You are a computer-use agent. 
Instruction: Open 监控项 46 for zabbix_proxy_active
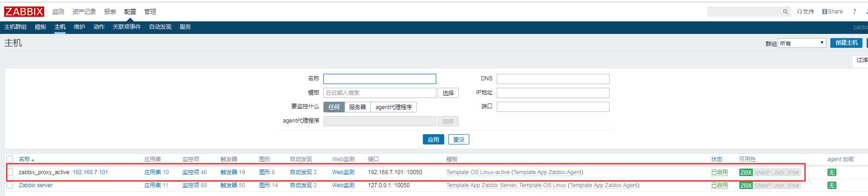[191, 172]
